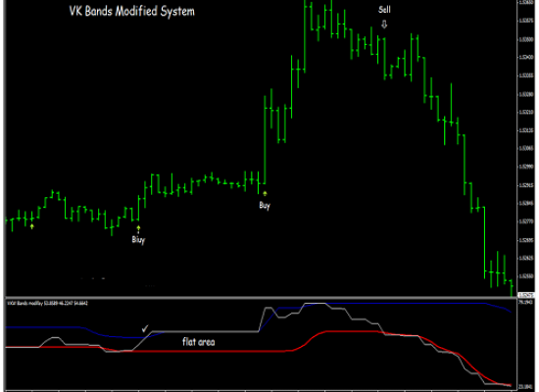Click the yellow arrow above the Biuy label
This screenshot has height=392, width=539.
(138, 229)
